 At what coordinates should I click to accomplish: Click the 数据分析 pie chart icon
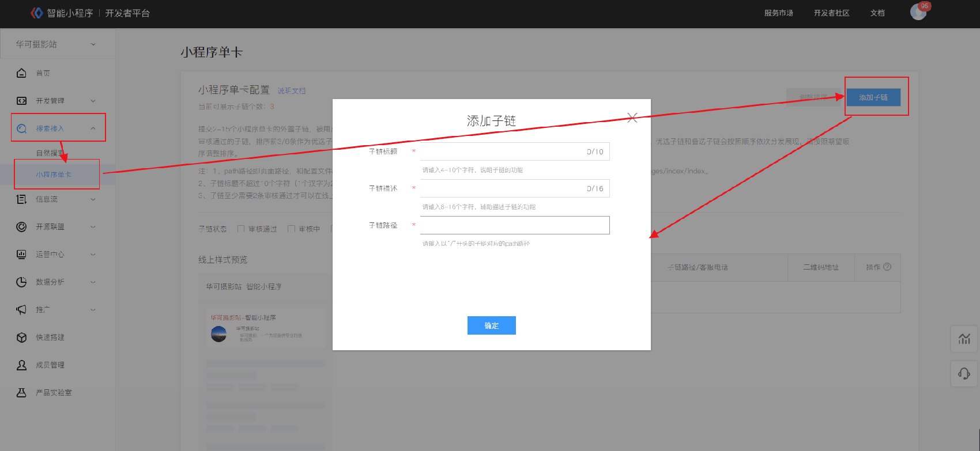(21, 282)
